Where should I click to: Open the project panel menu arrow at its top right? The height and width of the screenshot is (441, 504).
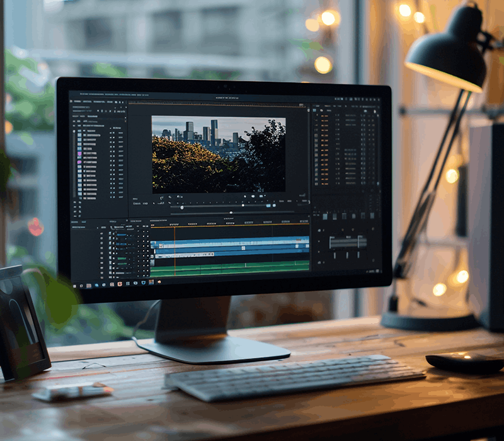pyautogui.click(x=125, y=117)
